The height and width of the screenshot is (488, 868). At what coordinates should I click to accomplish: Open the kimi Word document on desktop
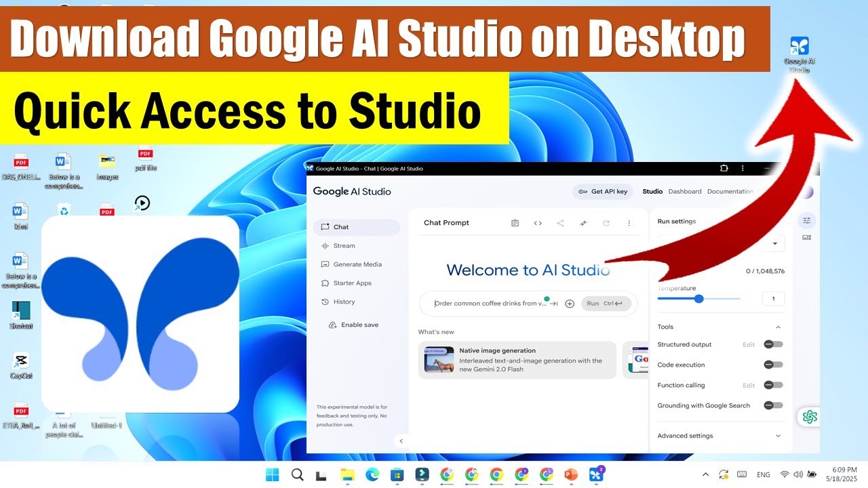21,217
